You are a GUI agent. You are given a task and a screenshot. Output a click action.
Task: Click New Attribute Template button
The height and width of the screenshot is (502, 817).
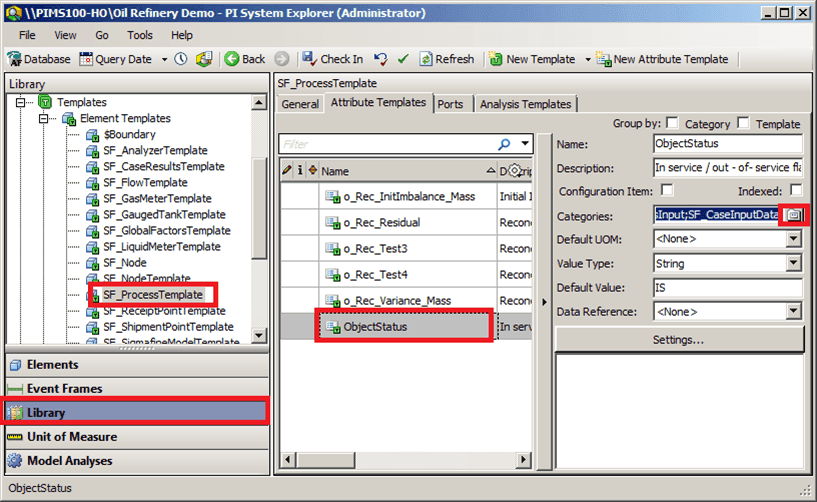pyautogui.click(x=662, y=59)
